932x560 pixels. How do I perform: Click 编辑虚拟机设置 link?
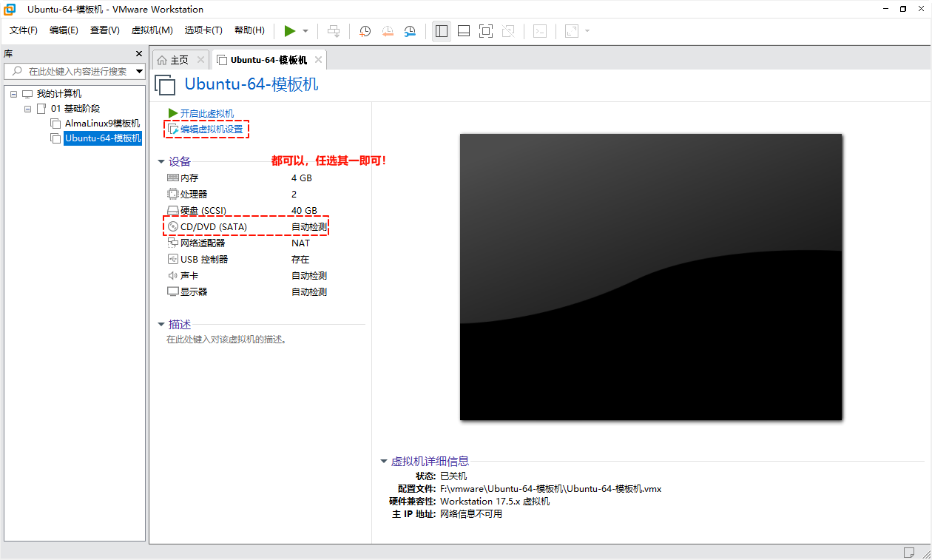(211, 129)
